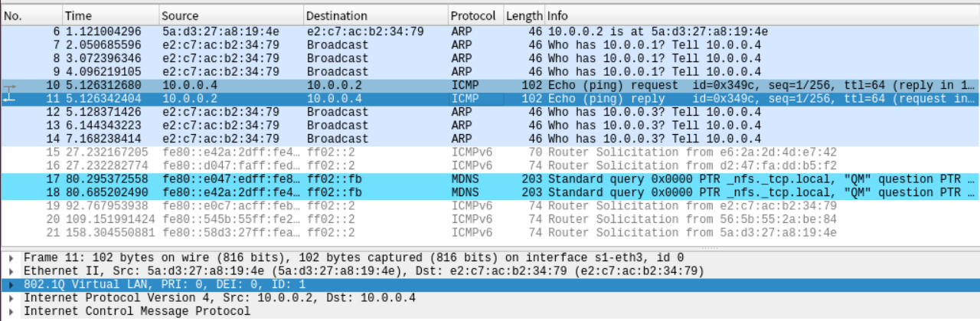Select packet 18 MDNS standard query
Image resolution: width=980 pixels, height=321 pixels.
coord(490,192)
